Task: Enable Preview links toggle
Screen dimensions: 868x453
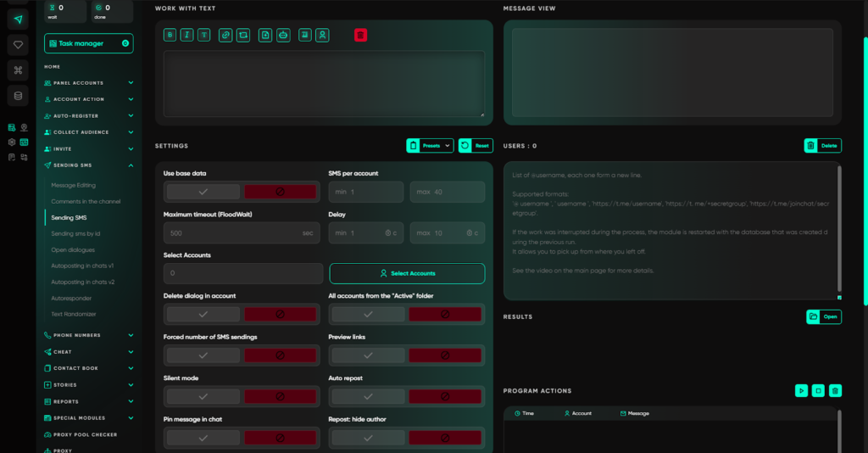Action: coord(368,355)
